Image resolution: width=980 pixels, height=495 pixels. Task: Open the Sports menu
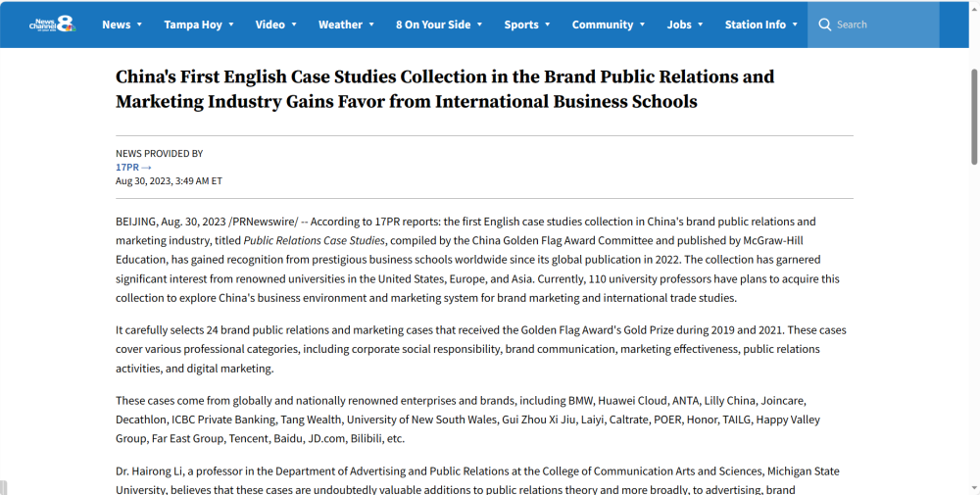521,25
